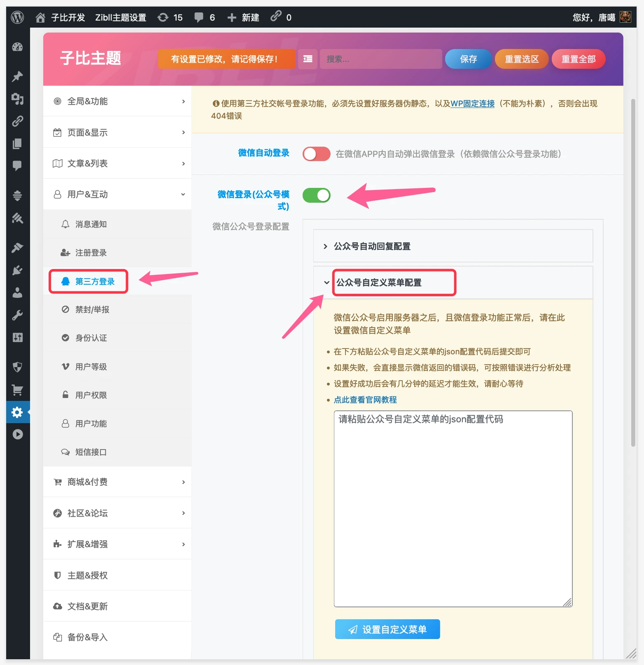Click the paper plane icon on submit button
The image size is (644, 665).
pos(353,630)
